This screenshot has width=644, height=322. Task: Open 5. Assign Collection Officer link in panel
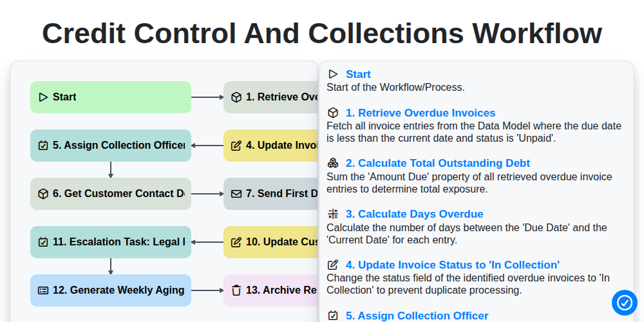coord(417,316)
